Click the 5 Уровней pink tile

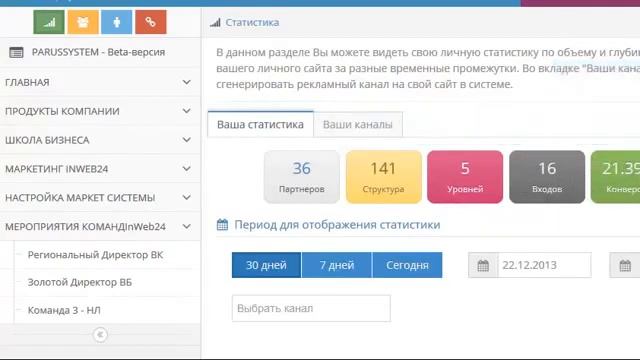[x=465, y=177]
